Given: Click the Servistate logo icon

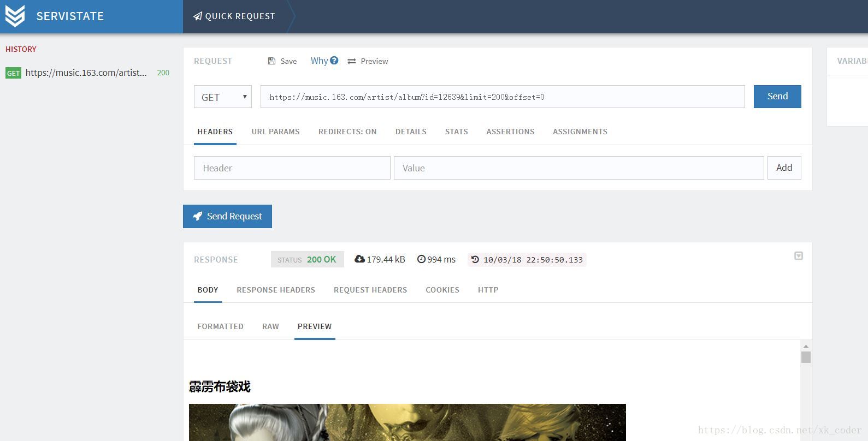Looking at the screenshot, I should coord(15,16).
